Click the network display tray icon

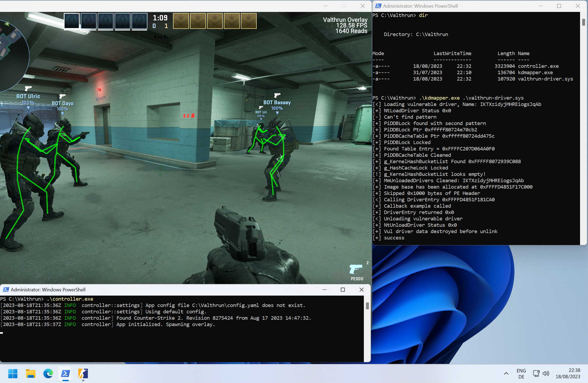tap(536, 373)
